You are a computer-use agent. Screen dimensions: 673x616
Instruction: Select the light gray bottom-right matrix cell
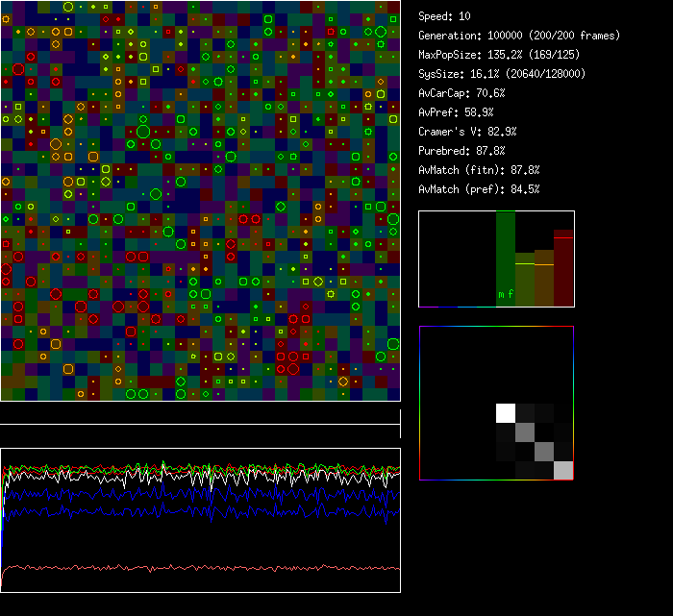563,470
